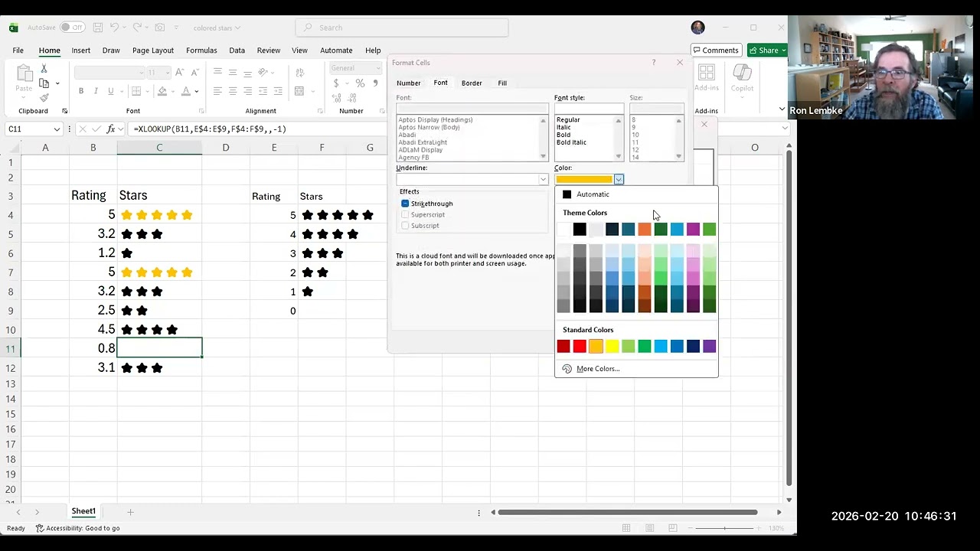Click the Increase Indent icon
Viewport: 980px width, 551px height.
tap(278, 91)
